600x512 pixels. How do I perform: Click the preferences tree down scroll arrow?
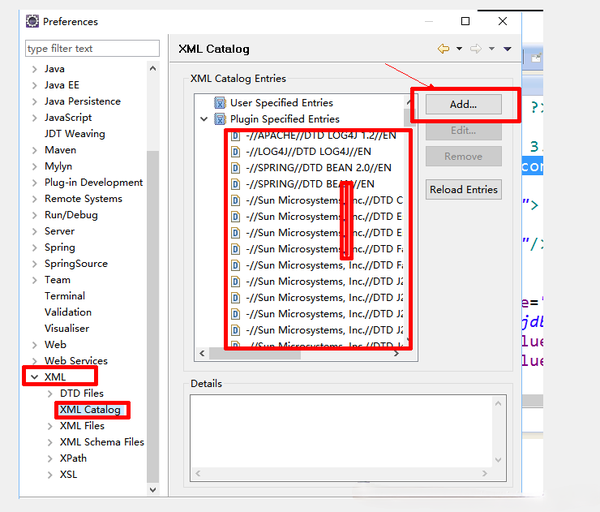point(153,489)
